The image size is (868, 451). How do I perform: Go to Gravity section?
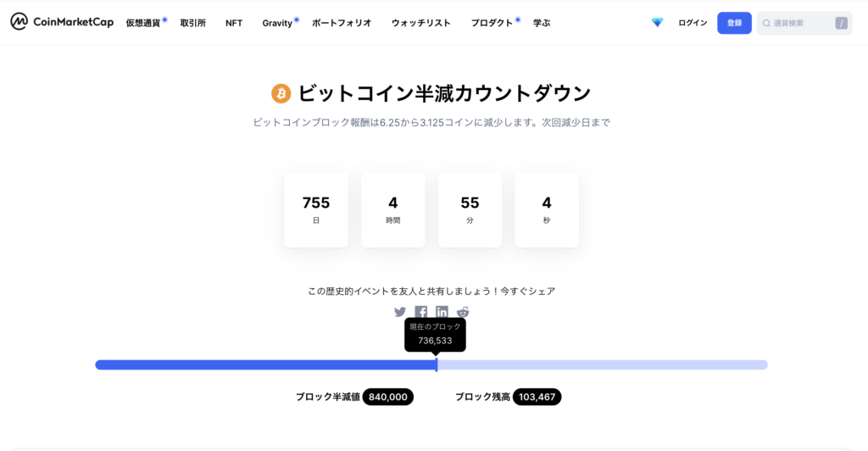277,23
